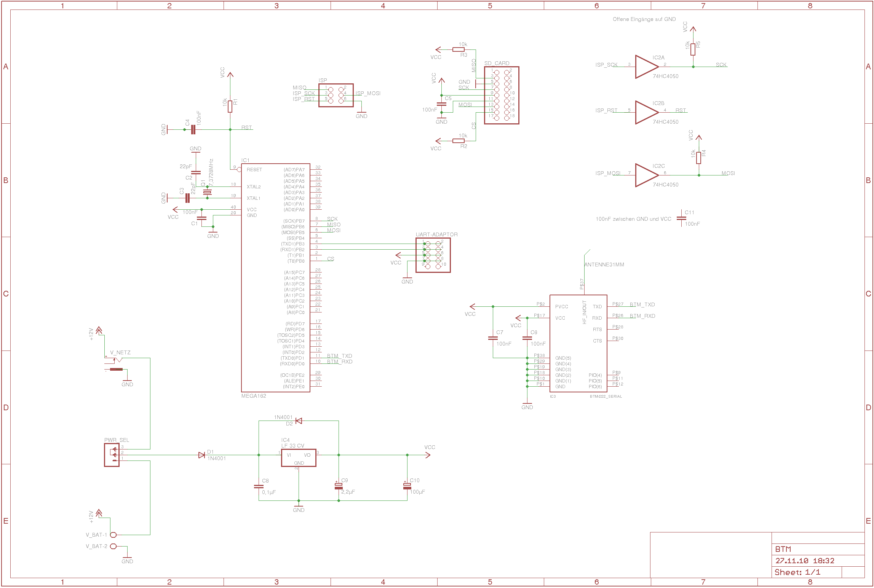Select capacitor C6 near BTM-222
874x588 pixels.
pos(527,338)
